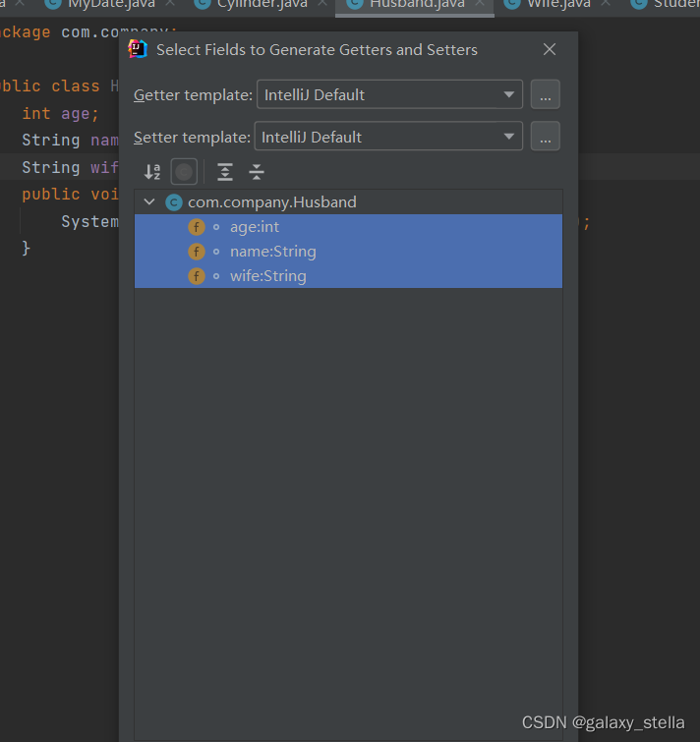Close the Cylinder.java tab
This screenshot has height=742, width=700.
(x=322, y=3)
